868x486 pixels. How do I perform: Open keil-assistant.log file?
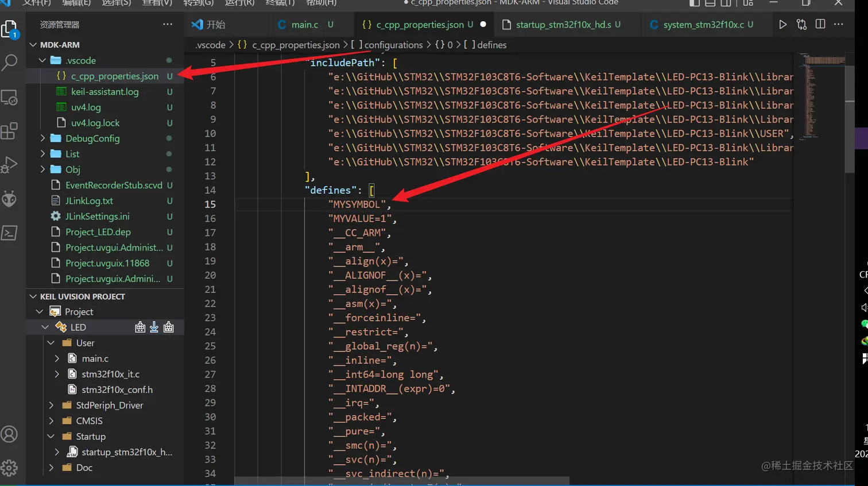pyautogui.click(x=105, y=91)
